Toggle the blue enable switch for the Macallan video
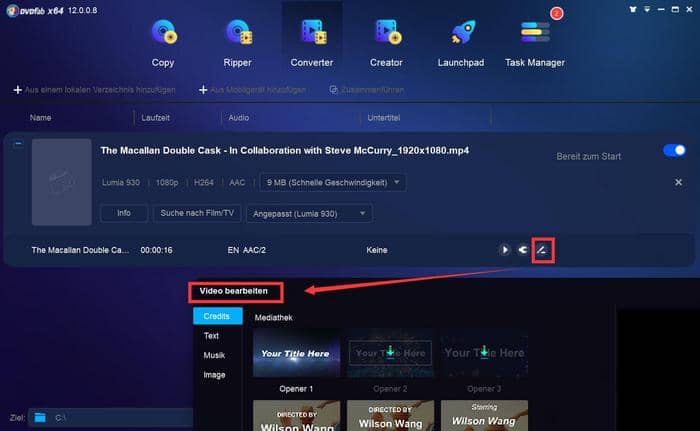The height and width of the screenshot is (431, 700). pos(675,151)
